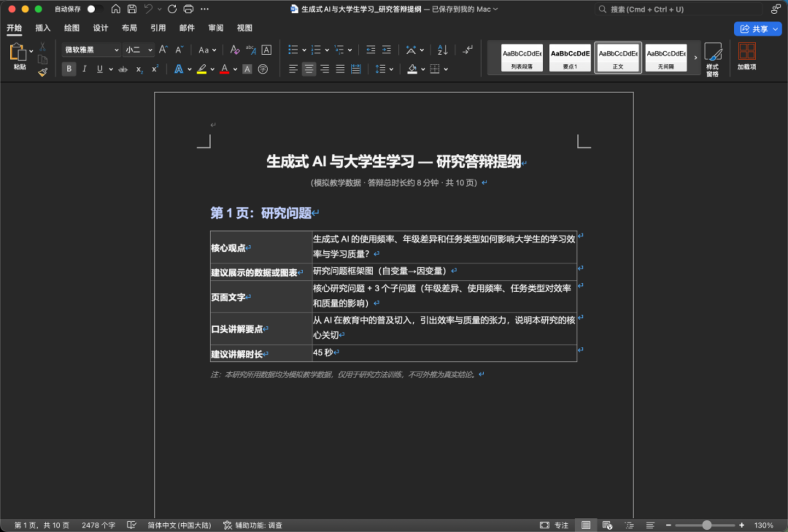Click the Enclosed Characters icon

click(263, 69)
